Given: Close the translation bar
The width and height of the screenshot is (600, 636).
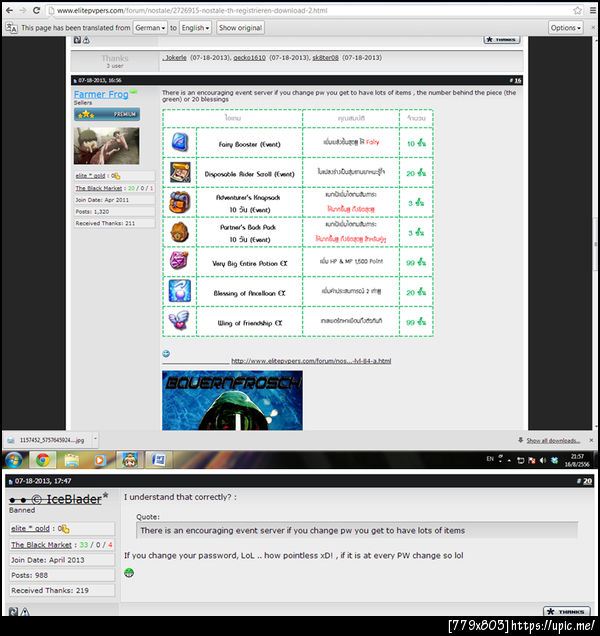Looking at the screenshot, I should pos(593,28).
